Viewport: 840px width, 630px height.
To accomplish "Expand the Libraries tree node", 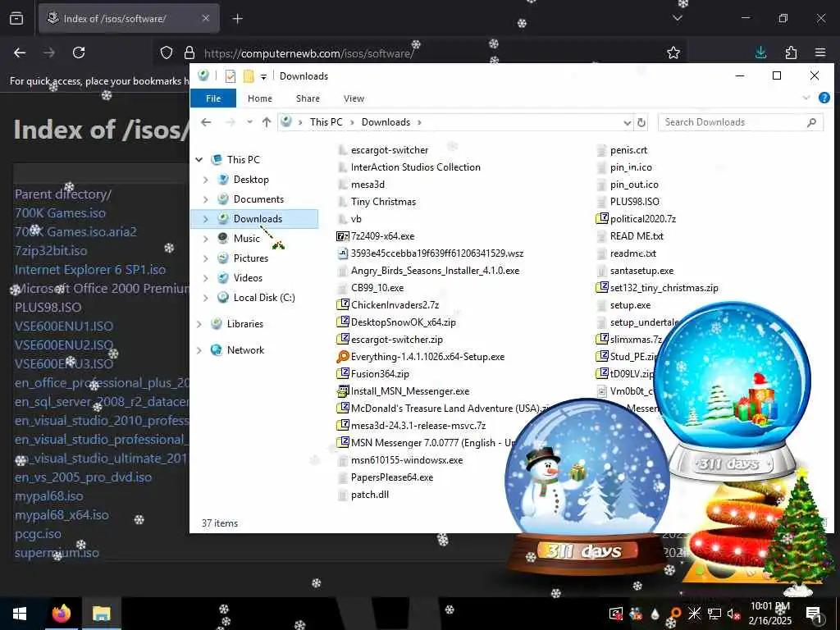I will coord(199,324).
